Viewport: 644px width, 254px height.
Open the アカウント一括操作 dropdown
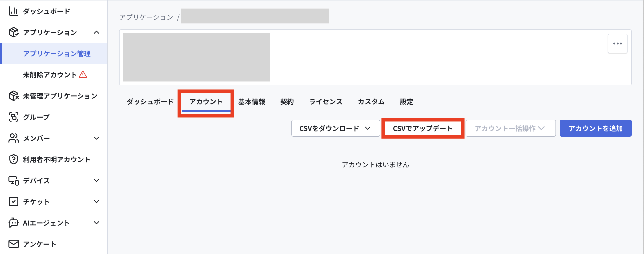[x=511, y=128]
